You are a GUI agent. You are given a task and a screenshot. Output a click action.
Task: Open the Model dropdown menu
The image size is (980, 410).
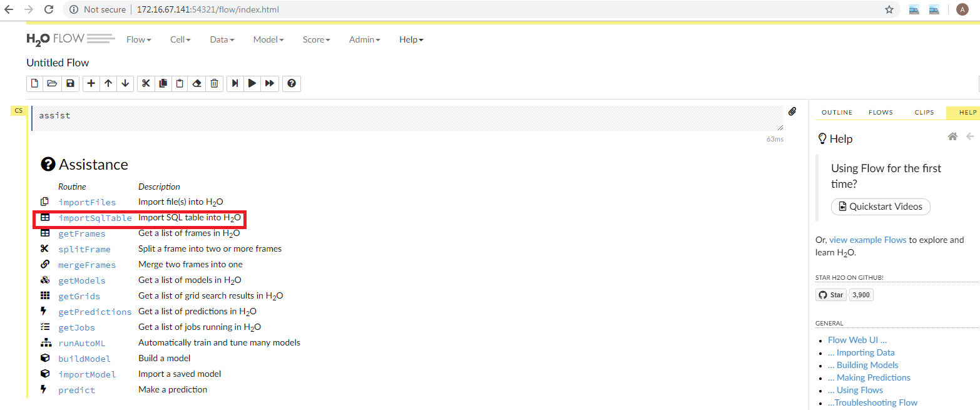(268, 39)
